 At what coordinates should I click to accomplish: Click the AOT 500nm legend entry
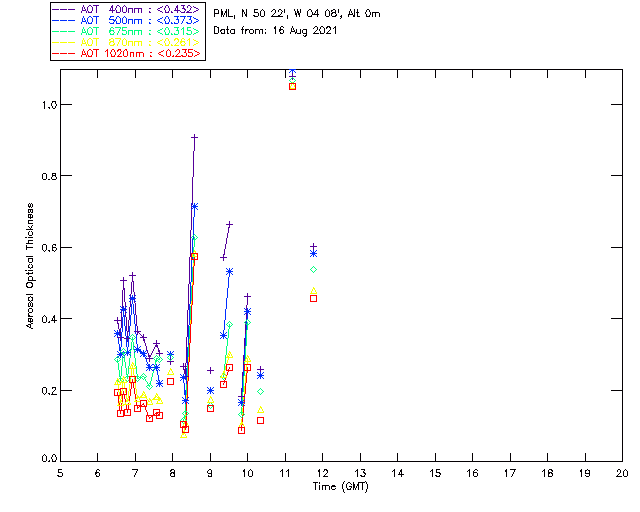[127, 20]
